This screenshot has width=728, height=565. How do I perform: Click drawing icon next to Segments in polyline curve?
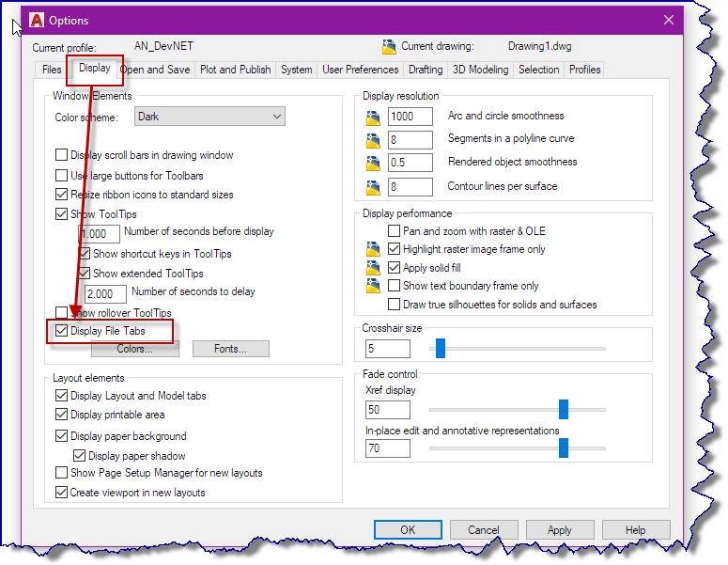(x=373, y=140)
